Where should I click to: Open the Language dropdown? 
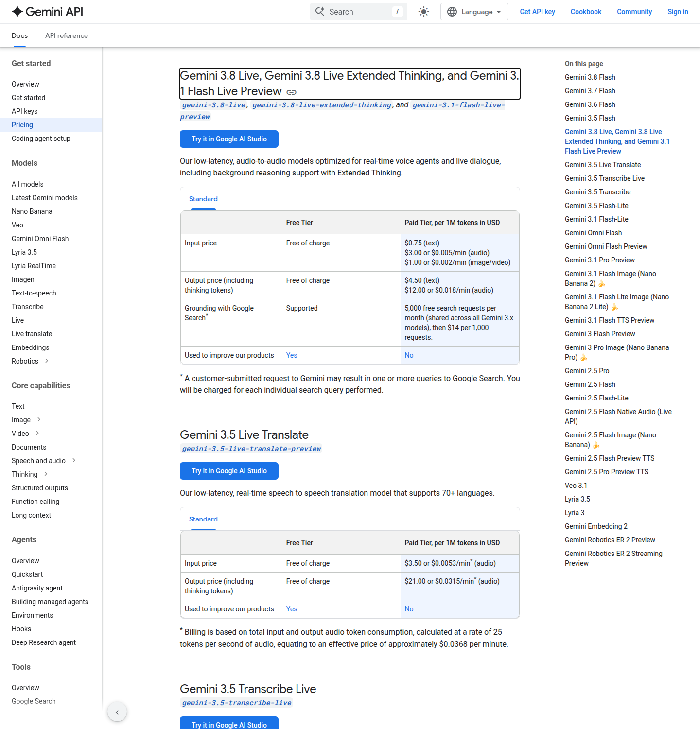[x=474, y=12]
